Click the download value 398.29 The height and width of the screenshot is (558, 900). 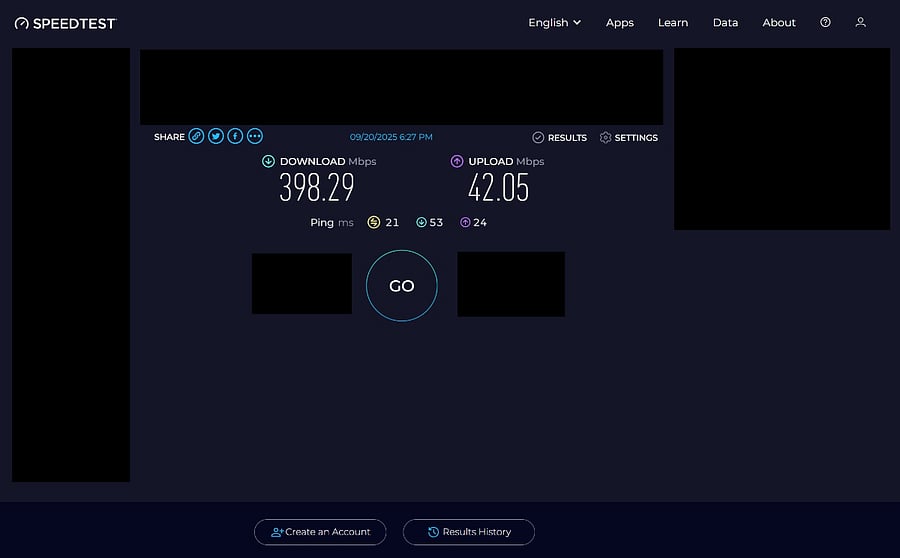coord(317,188)
